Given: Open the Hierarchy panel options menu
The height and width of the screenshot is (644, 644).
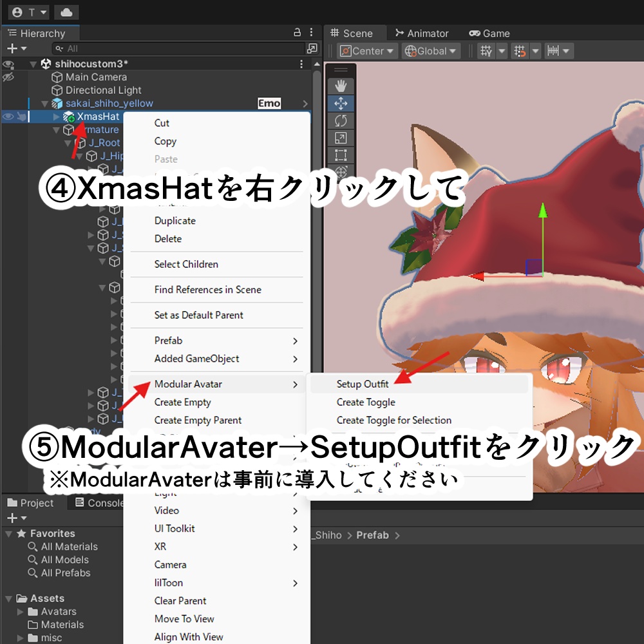Looking at the screenshot, I should click(x=311, y=32).
